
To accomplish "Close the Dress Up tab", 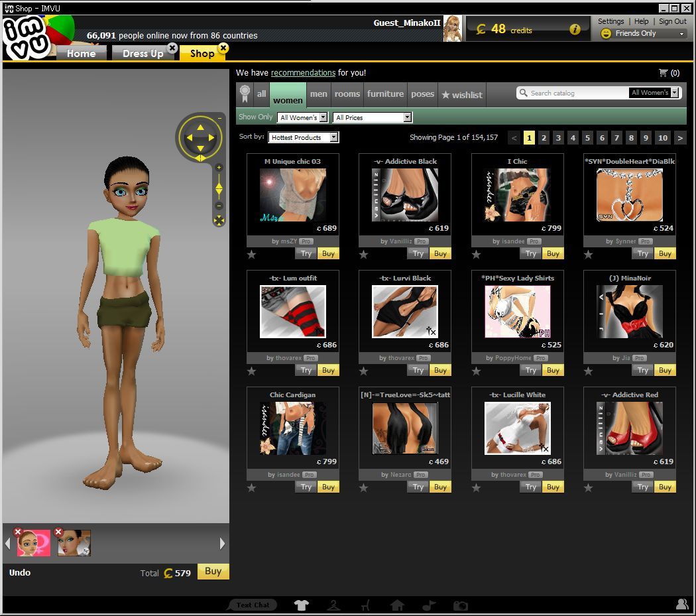I will tap(172, 48).
